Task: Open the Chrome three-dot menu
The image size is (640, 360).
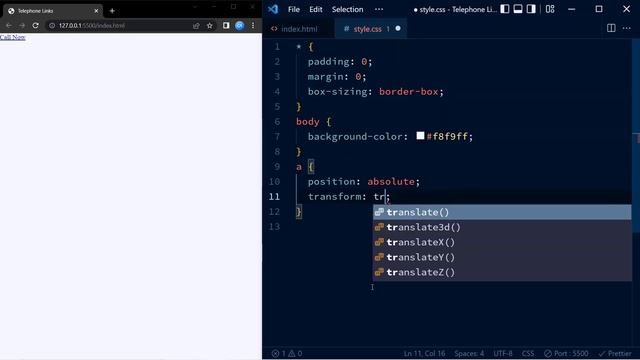Action: click(253, 25)
